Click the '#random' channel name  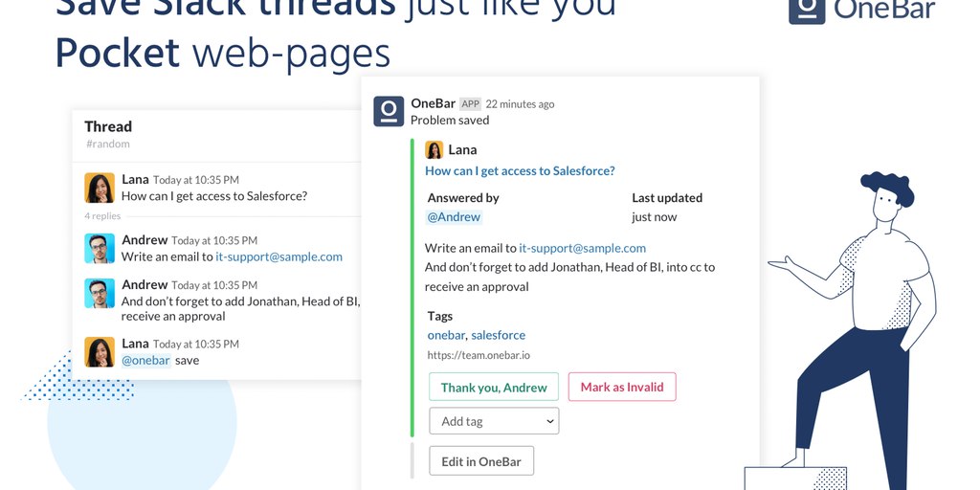[x=108, y=144]
